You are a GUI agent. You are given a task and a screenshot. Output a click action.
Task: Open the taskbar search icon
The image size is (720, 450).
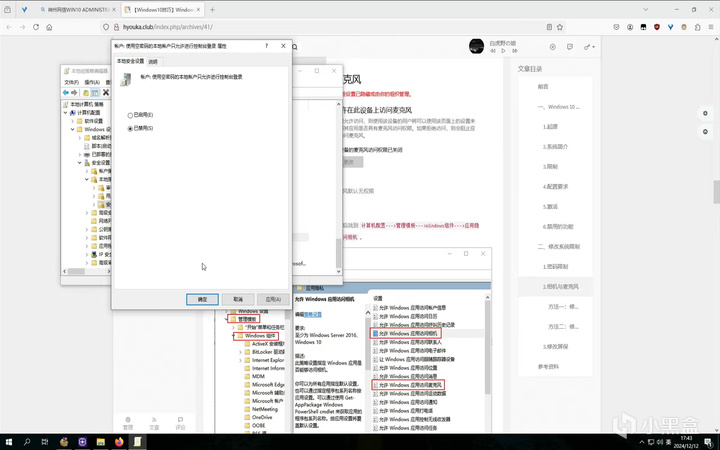tap(27, 442)
